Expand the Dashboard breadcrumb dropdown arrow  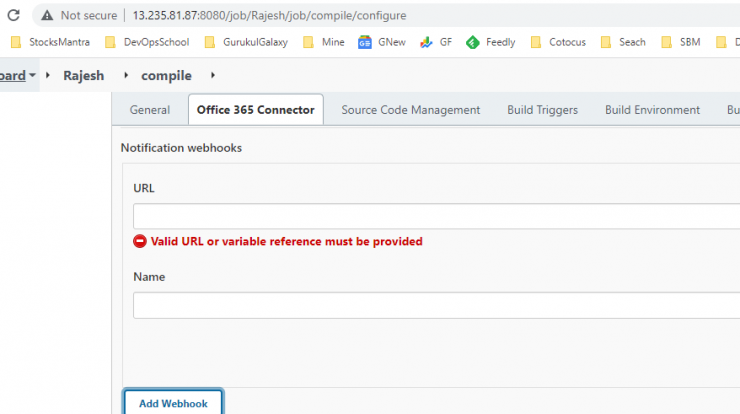[x=32, y=75]
